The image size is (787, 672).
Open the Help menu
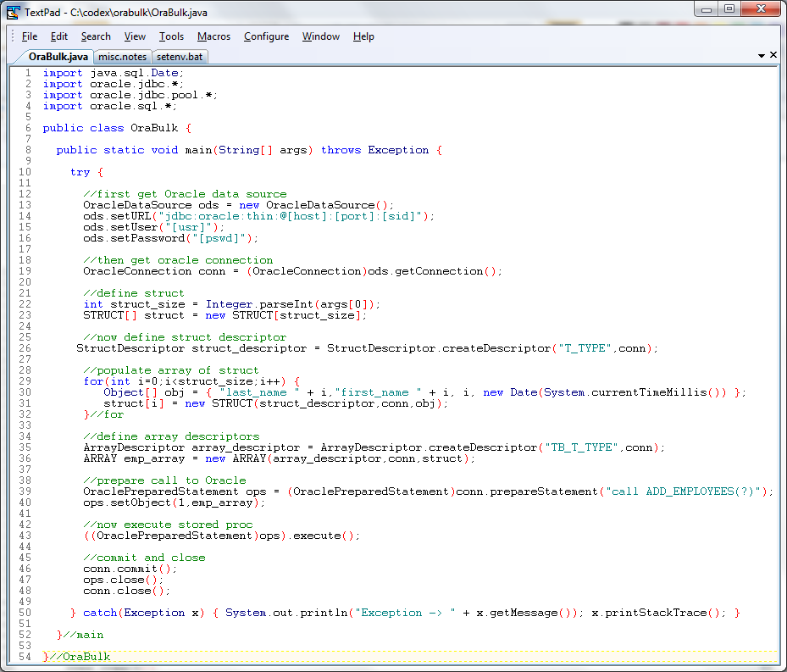click(x=364, y=36)
